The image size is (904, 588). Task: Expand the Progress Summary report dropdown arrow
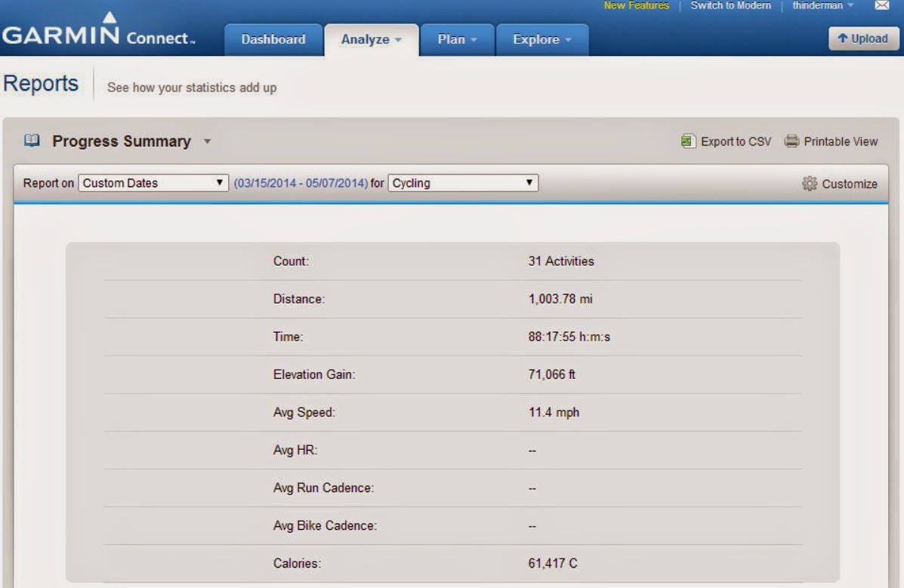[x=207, y=141]
